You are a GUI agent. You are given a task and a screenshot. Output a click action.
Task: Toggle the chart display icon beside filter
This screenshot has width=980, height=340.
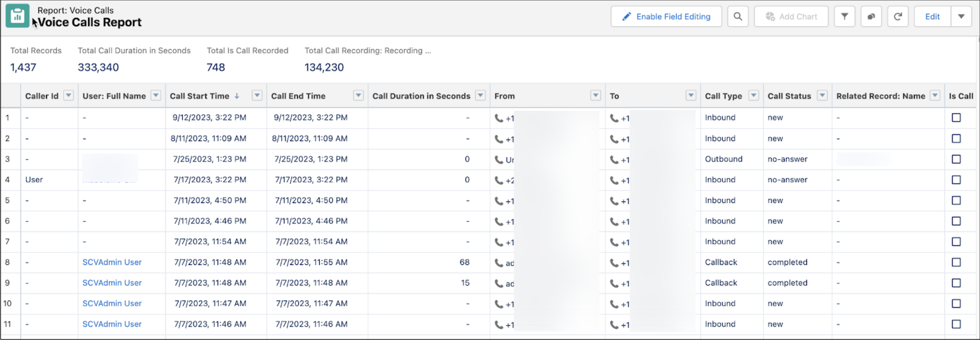(x=871, y=17)
